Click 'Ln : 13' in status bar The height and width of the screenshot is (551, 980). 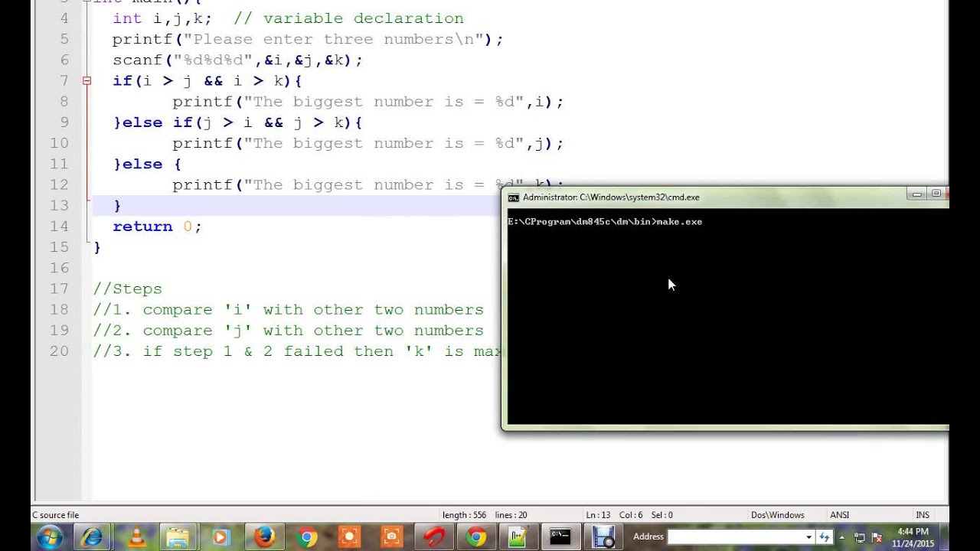click(598, 515)
